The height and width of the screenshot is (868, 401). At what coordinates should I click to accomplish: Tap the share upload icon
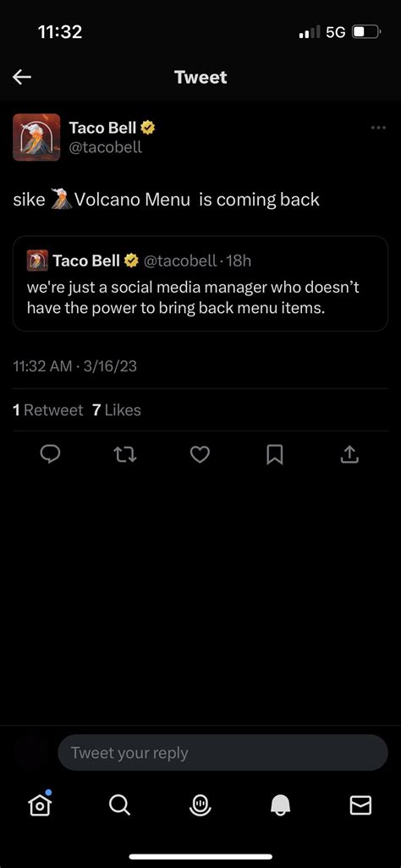349,454
